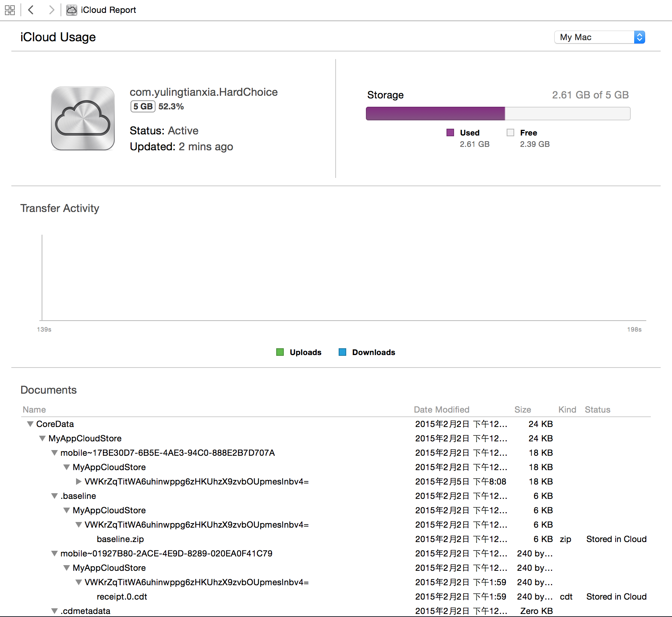Image resolution: width=672 pixels, height=617 pixels.
Task: Click the Documents section heading
Action: tap(48, 390)
